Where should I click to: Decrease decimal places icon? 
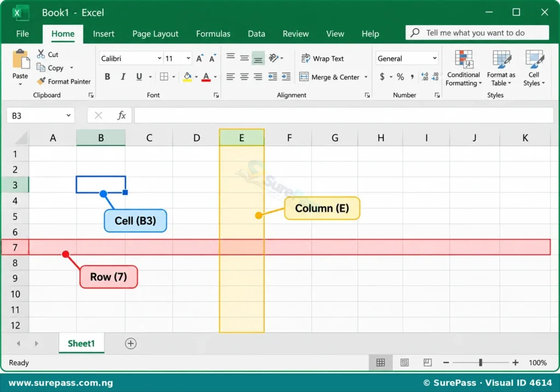(x=435, y=77)
